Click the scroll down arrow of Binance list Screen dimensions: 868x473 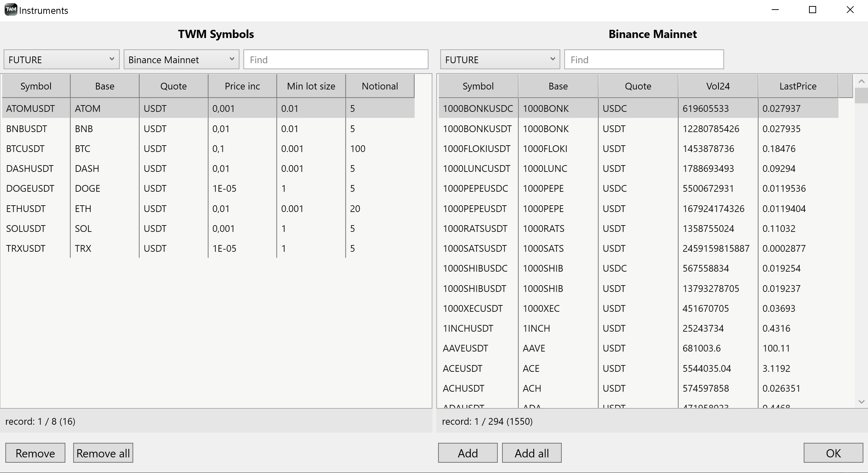point(861,402)
